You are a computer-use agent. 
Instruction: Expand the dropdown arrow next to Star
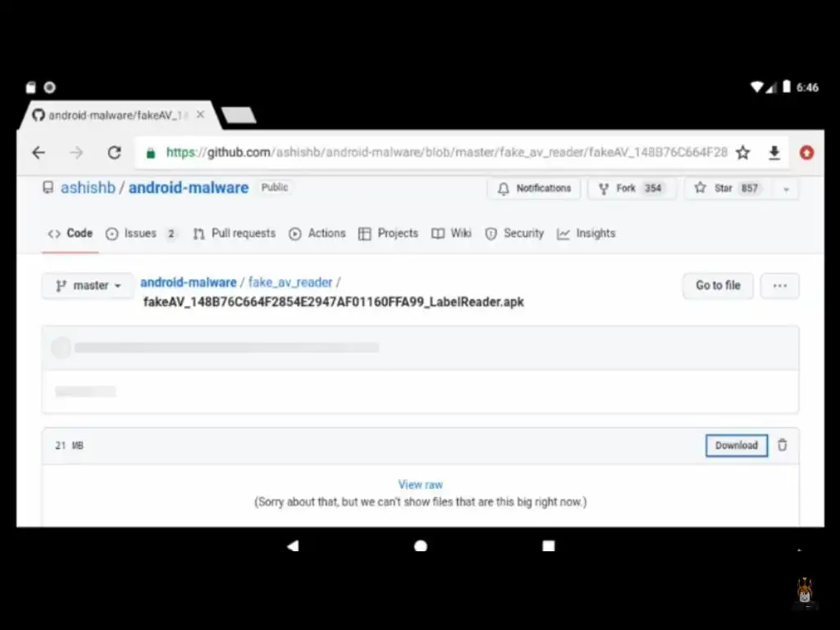[x=787, y=189]
